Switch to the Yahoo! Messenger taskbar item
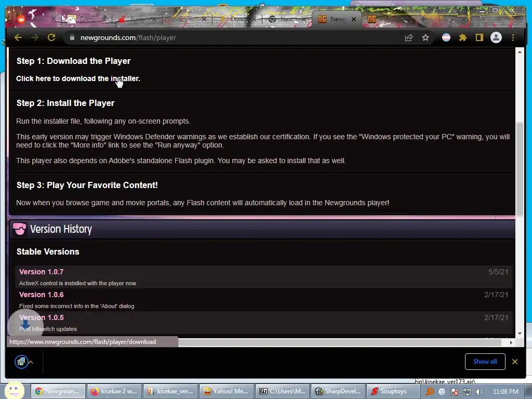532x399 pixels. pyautogui.click(x=226, y=391)
